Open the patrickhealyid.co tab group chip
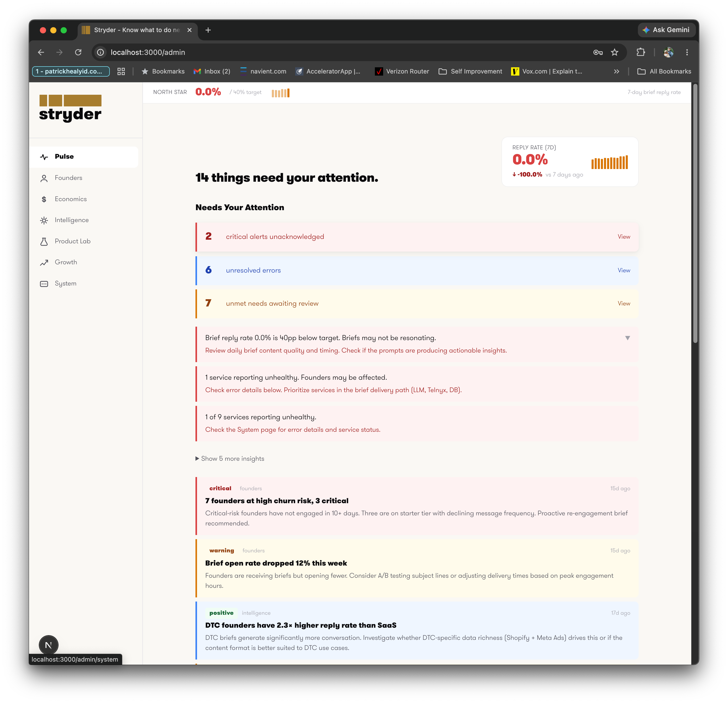The width and height of the screenshot is (728, 703). [71, 72]
